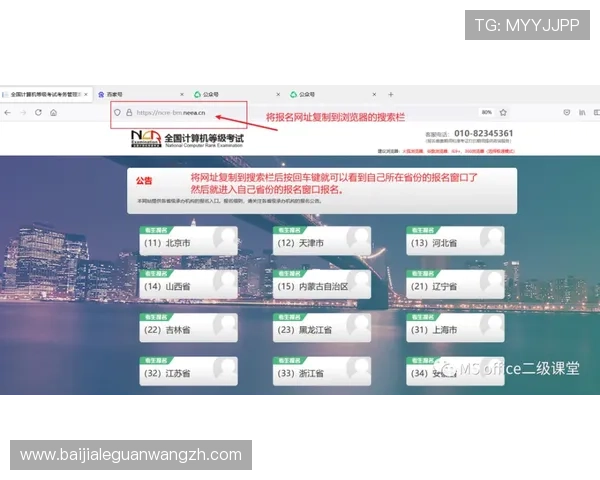This screenshot has height=480, width=600.
Task: Bookmark this page with the star icon
Action: coord(503,113)
